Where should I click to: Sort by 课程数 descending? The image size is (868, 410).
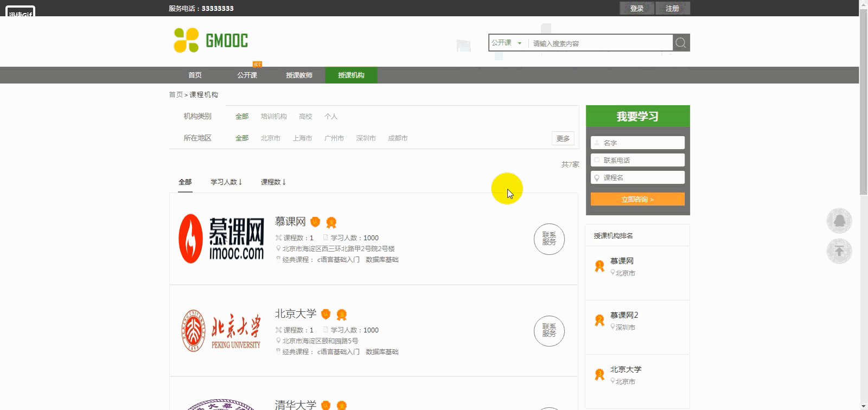click(273, 182)
